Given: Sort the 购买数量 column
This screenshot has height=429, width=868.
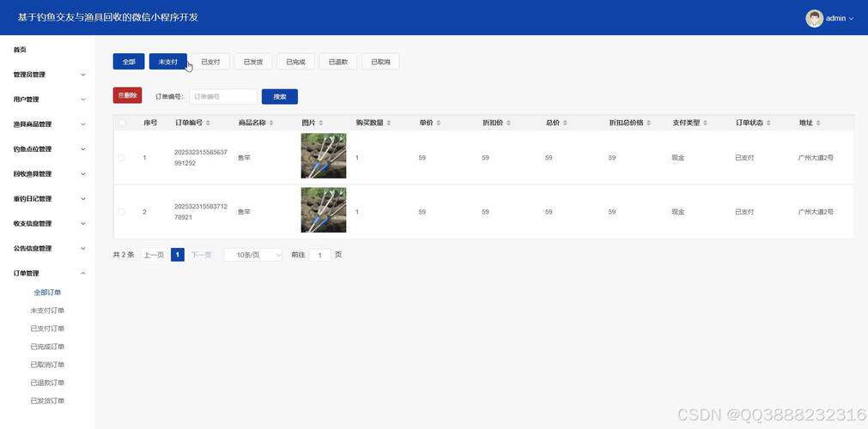Looking at the screenshot, I should point(389,123).
